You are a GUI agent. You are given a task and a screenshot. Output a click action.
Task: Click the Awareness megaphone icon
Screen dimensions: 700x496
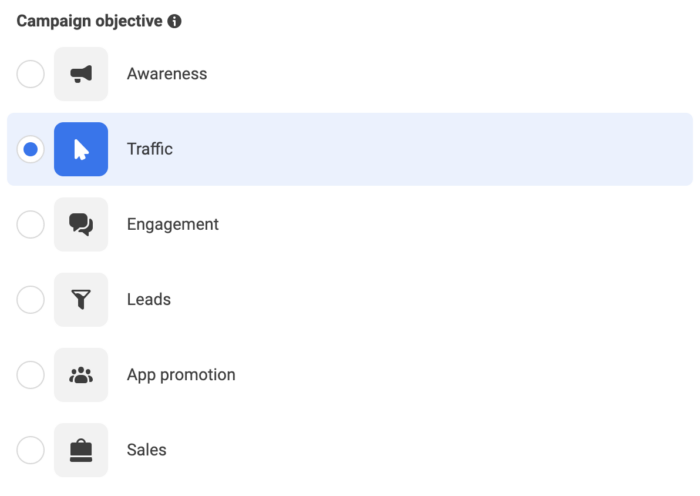[x=81, y=74]
